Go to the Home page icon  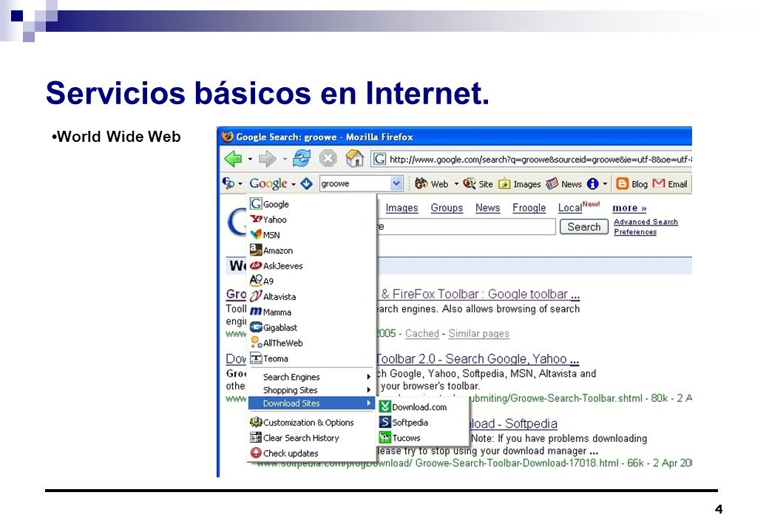tap(354, 158)
